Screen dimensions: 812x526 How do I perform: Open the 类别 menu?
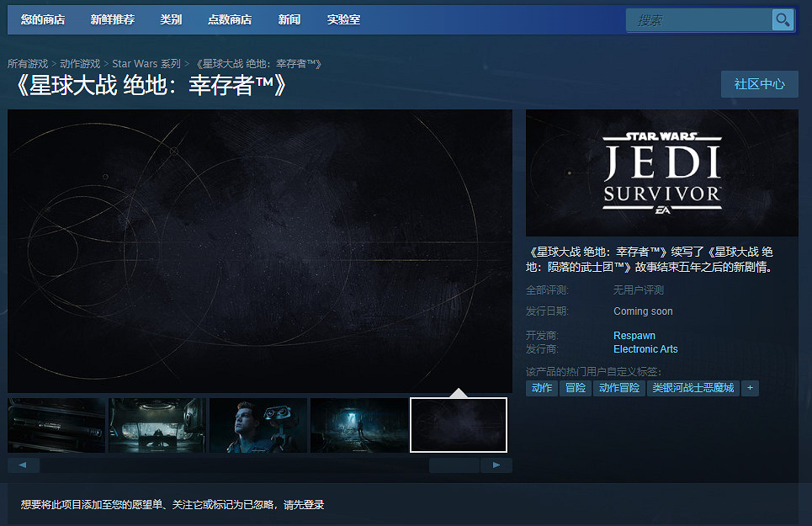click(171, 19)
